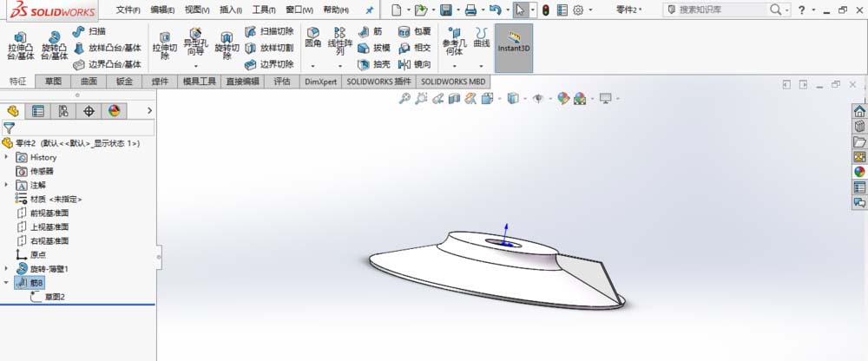Open the 圆角 fillet dropdown arrow
This screenshot has width=868, height=361.
click(x=312, y=65)
